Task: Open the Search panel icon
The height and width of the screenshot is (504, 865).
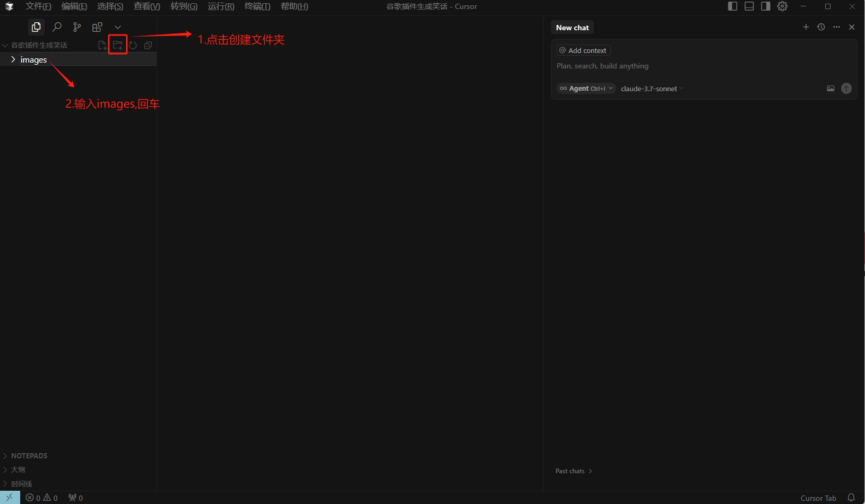Action: click(x=57, y=27)
